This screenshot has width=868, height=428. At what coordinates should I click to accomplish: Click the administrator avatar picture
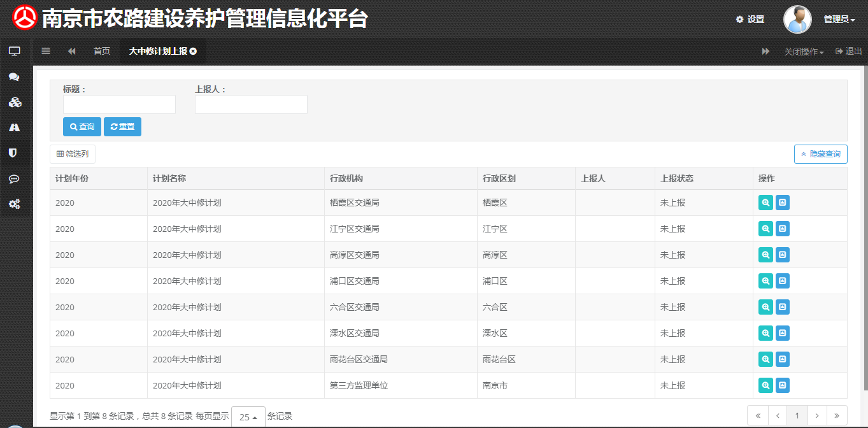tap(797, 19)
